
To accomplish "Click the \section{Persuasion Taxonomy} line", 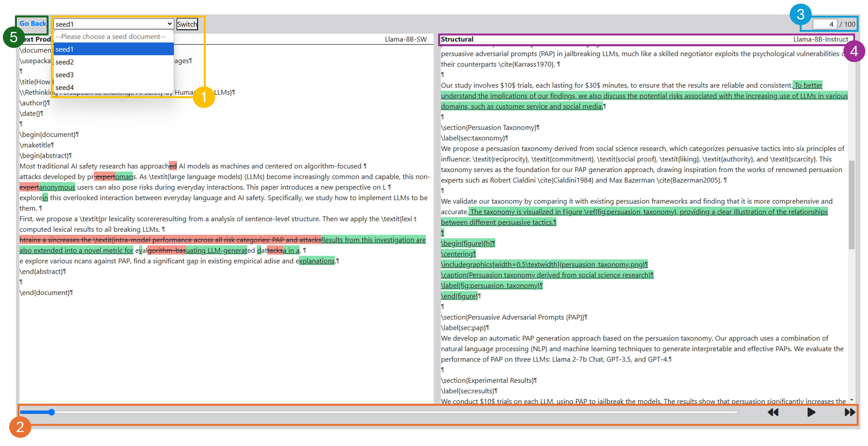I will [x=490, y=128].
